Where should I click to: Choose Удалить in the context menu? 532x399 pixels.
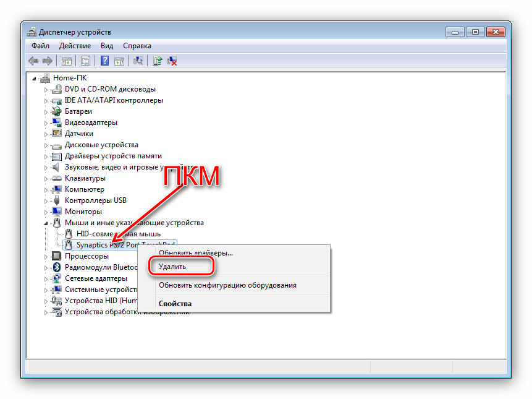(x=172, y=267)
